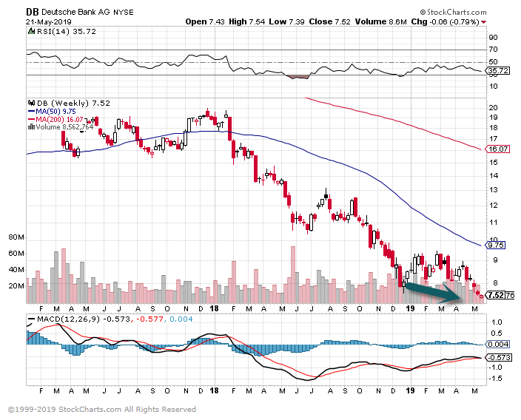
Task: Click the 12 price axis label
Action: [x=494, y=206]
